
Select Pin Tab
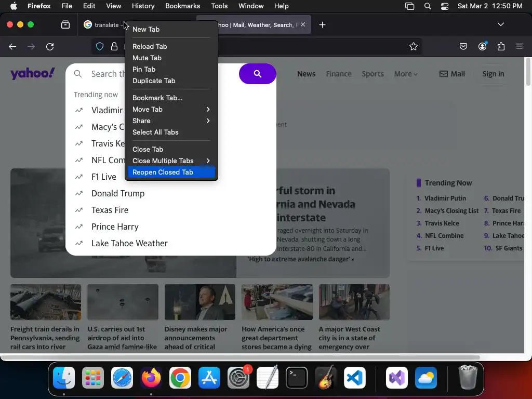[171, 69]
